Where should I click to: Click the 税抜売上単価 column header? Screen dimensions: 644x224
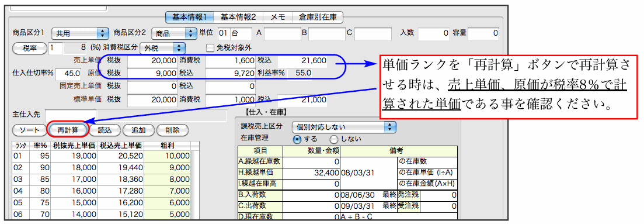pos(74,146)
